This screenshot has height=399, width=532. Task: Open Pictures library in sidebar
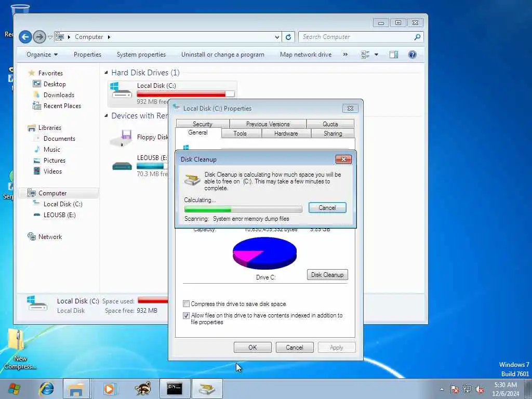pyautogui.click(x=54, y=160)
